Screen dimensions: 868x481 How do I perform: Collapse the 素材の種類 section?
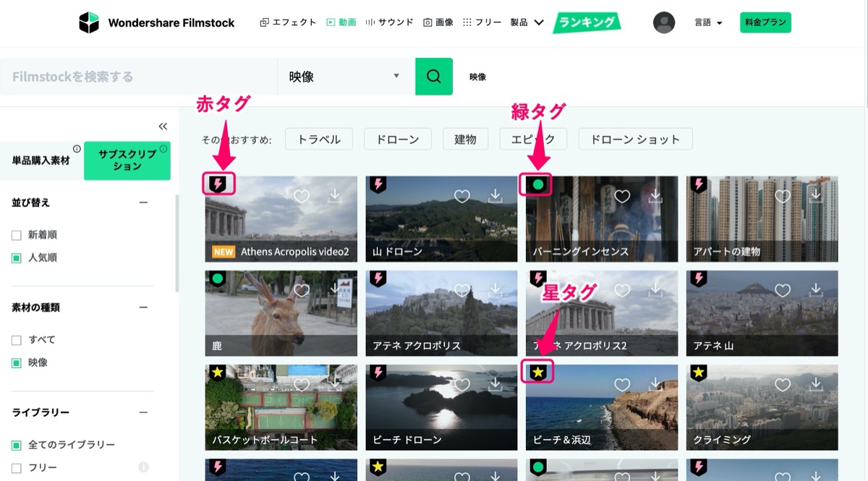[x=143, y=307]
